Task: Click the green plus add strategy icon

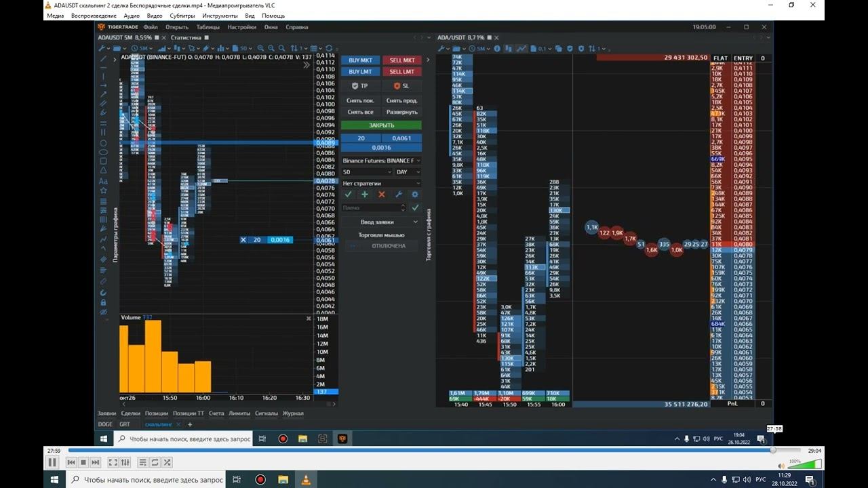Action: click(365, 195)
